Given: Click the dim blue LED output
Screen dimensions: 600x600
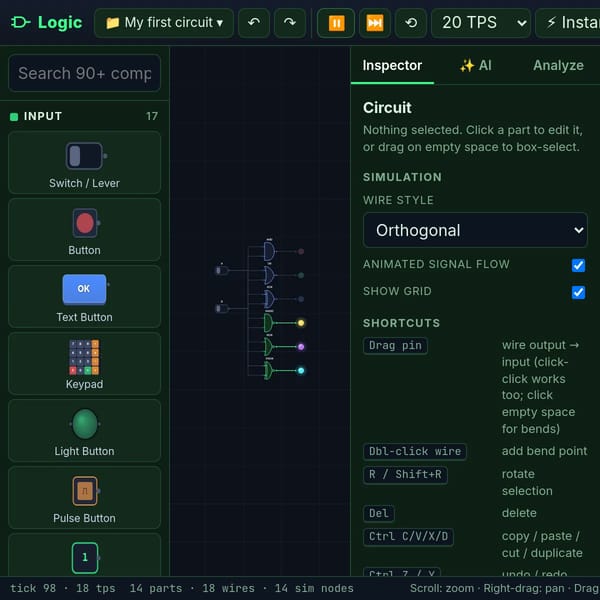Looking at the screenshot, I should pyautogui.click(x=301, y=299).
